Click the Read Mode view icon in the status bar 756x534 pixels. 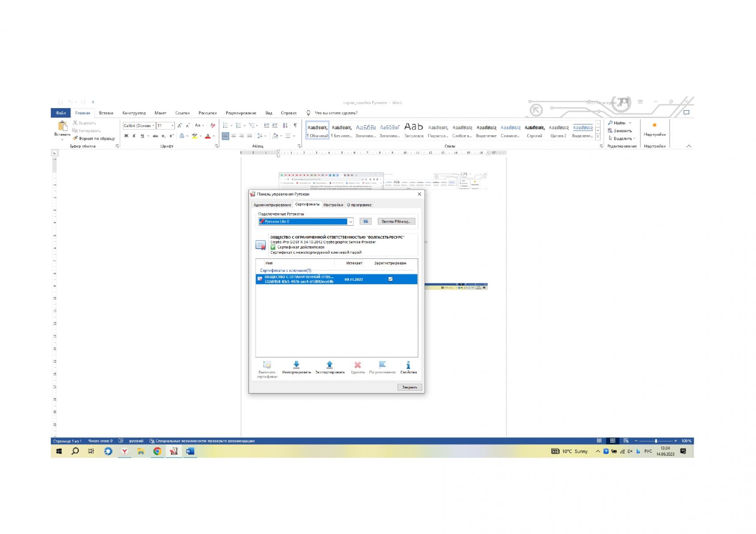coord(599,441)
